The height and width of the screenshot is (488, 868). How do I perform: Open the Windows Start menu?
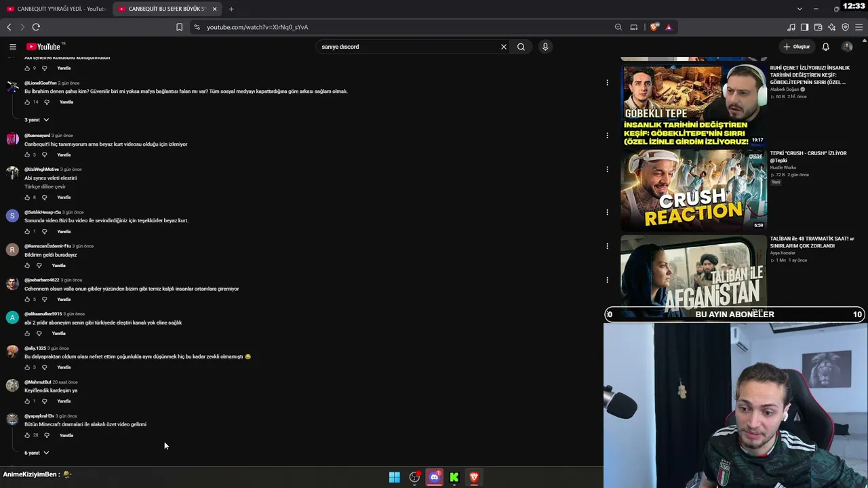(394, 477)
